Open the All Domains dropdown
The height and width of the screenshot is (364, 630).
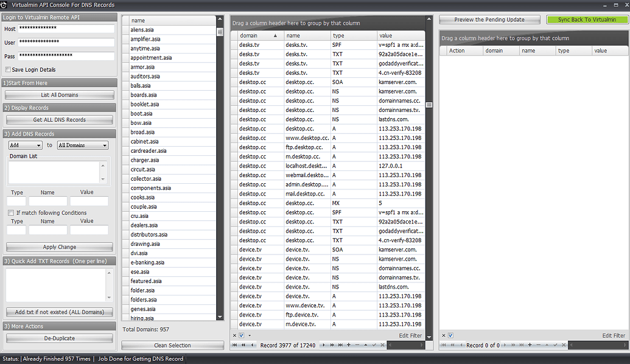[x=82, y=145]
